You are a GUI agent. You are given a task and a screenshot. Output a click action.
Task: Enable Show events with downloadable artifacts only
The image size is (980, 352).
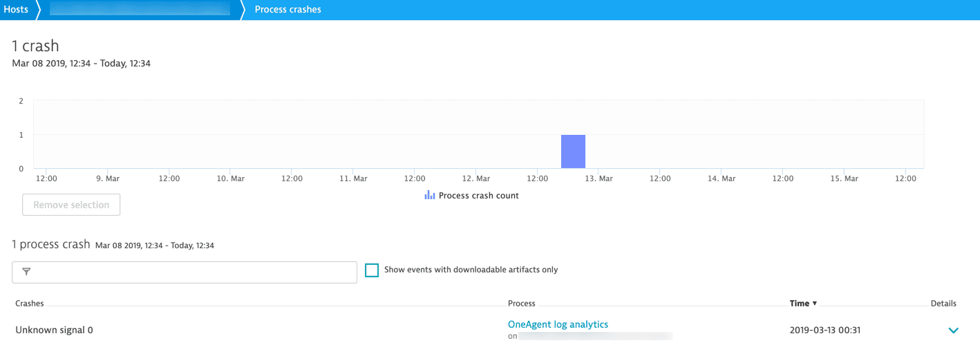point(372,270)
